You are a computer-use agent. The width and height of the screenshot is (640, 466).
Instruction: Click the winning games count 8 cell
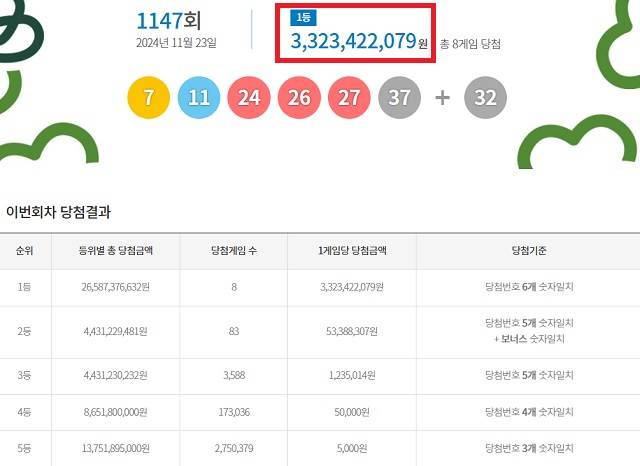234,287
